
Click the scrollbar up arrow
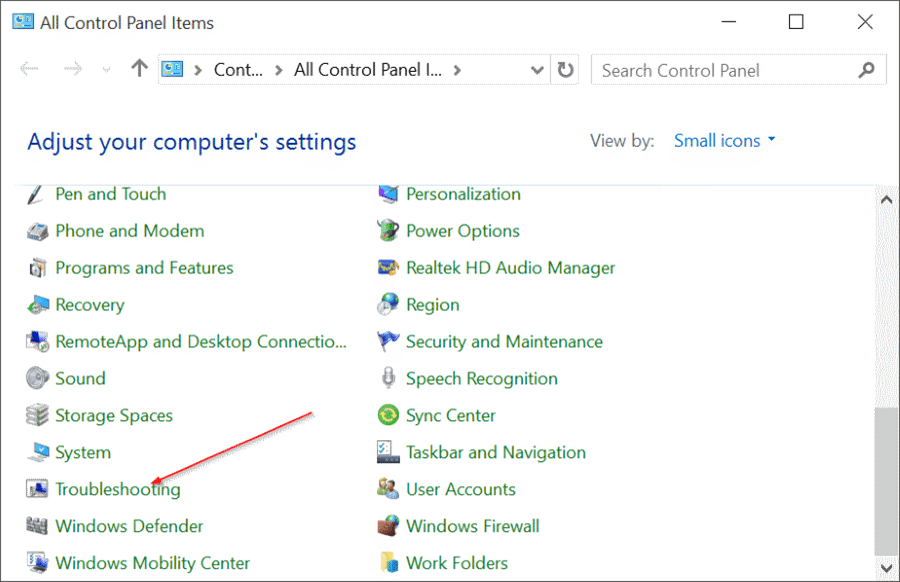tap(886, 200)
